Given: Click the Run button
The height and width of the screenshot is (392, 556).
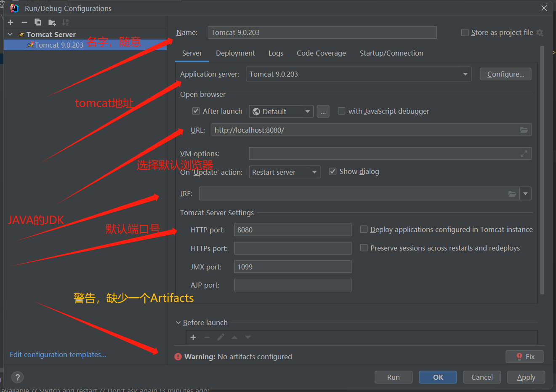Looking at the screenshot, I should (394, 377).
